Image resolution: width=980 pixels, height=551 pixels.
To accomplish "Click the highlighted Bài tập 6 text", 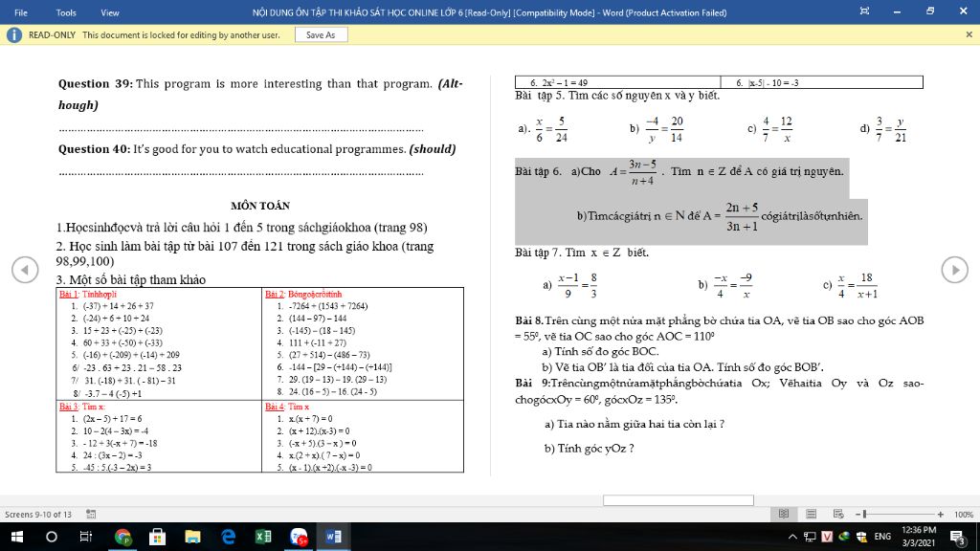I will 691,201.
